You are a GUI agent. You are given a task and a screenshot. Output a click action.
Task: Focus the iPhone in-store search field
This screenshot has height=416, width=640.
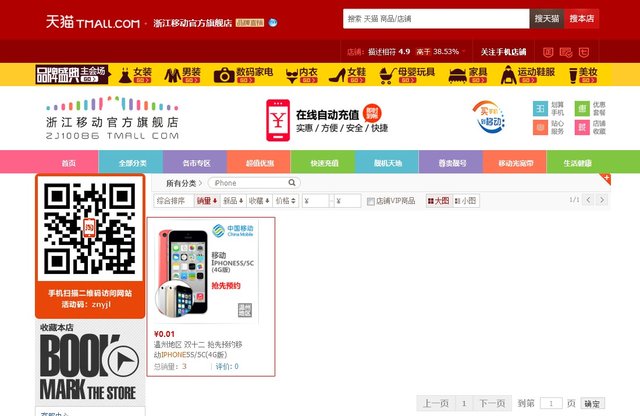point(254,183)
